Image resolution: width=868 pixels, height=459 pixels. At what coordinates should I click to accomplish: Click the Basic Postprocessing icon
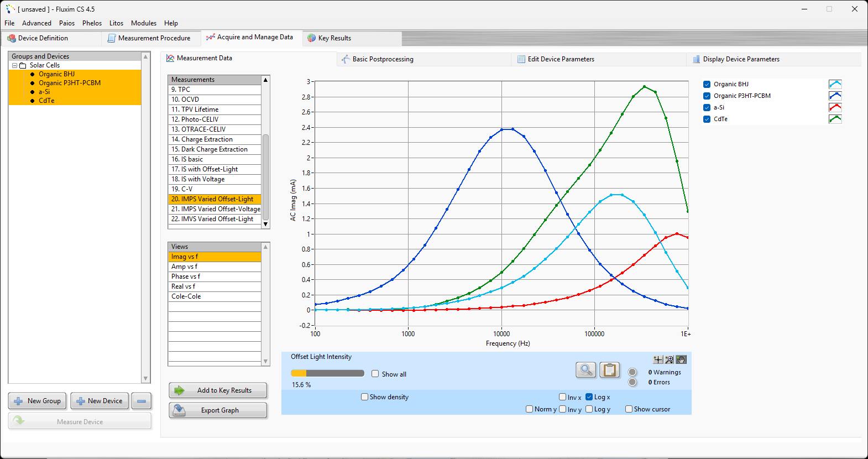click(346, 59)
